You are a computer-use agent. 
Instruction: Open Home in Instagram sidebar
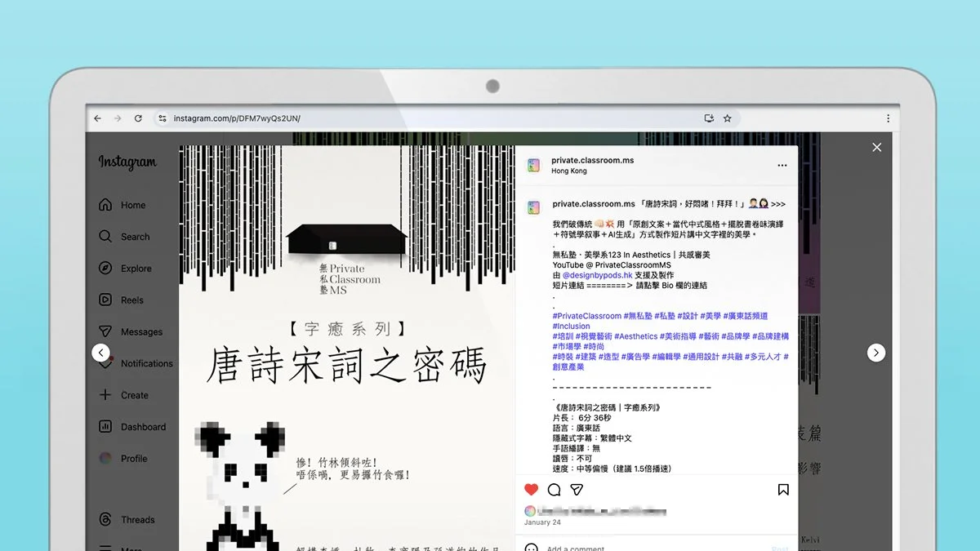point(133,205)
